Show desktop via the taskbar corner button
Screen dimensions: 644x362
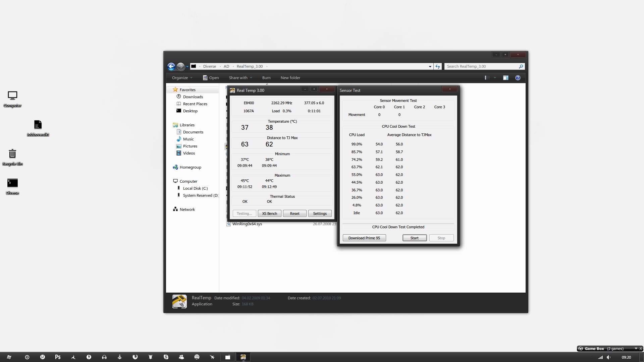click(x=641, y=357)
